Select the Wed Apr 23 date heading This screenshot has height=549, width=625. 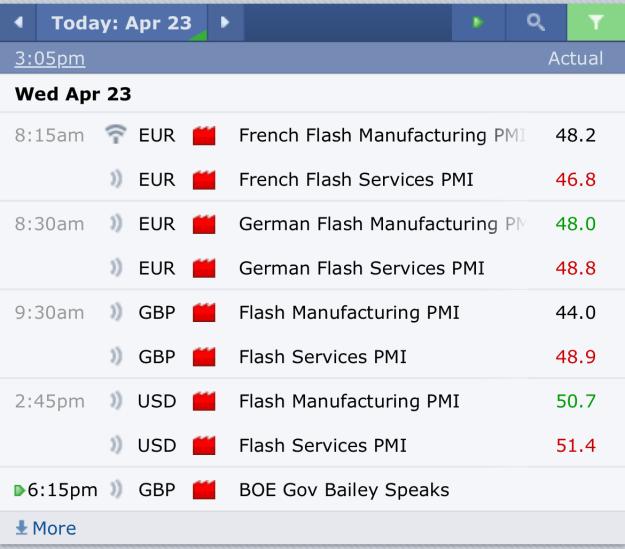[73, 94]
